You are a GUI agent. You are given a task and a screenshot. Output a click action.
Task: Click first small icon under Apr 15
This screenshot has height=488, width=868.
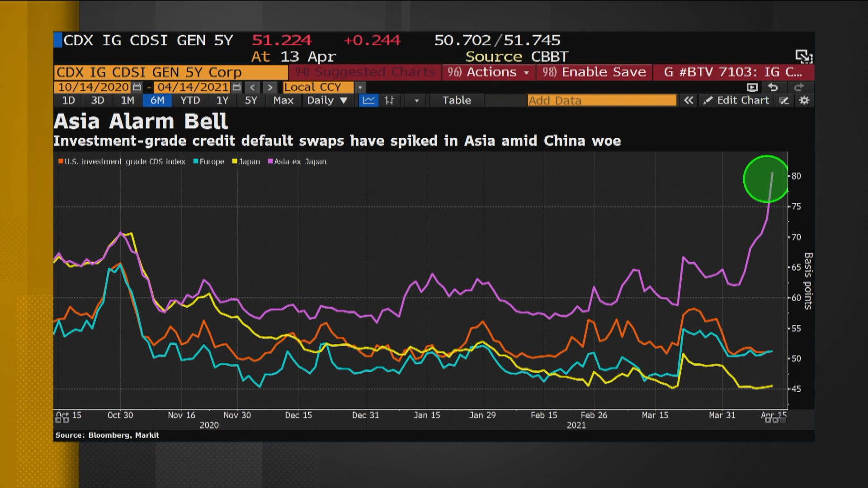[x=768, y=420]
